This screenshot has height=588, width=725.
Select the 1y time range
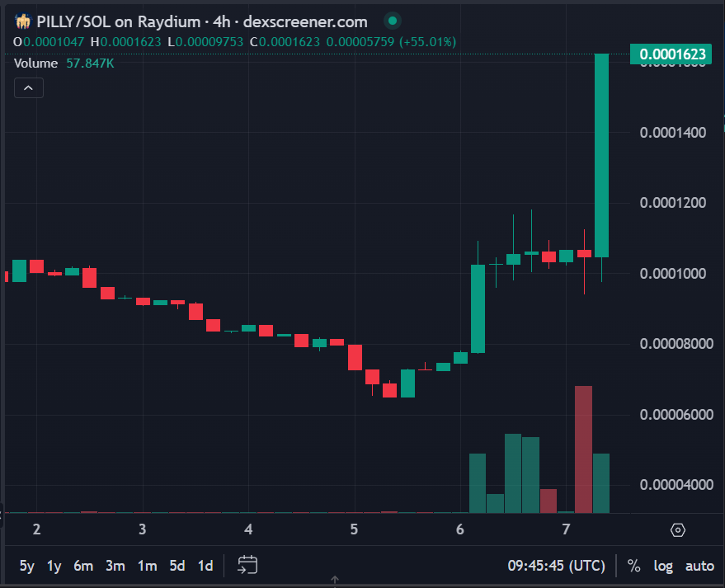[54, 566]
